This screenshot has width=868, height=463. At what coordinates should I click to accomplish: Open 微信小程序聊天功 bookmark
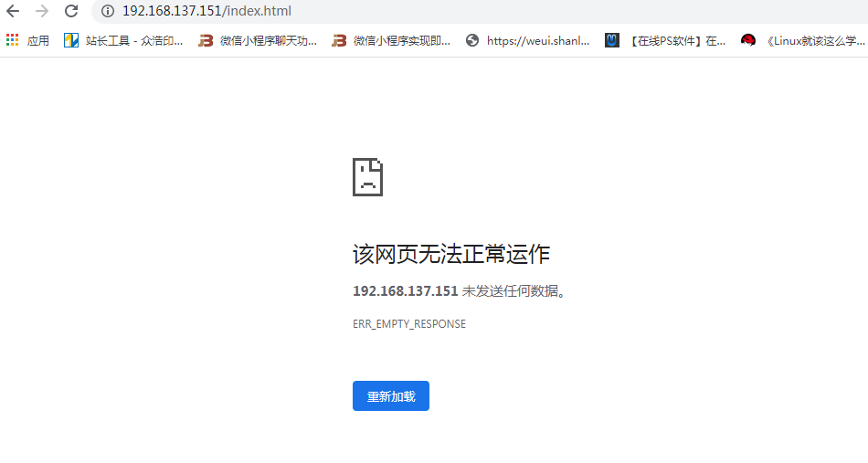[x=258, y=40]
